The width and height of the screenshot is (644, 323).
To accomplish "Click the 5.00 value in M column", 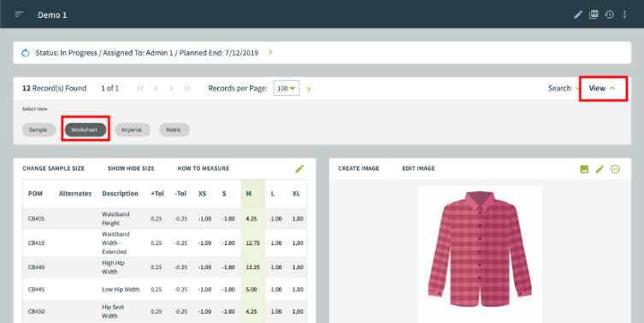I will (x=251, y=290).
